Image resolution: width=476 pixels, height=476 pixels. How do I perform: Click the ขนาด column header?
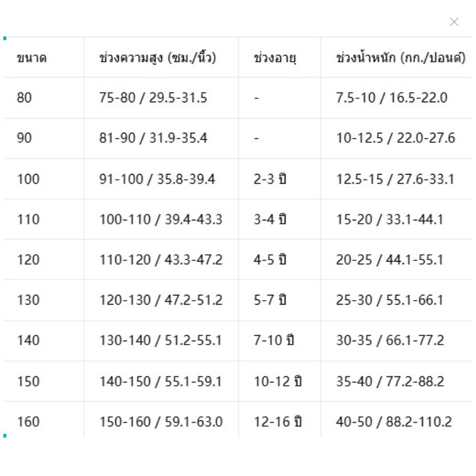pos(32,58)
